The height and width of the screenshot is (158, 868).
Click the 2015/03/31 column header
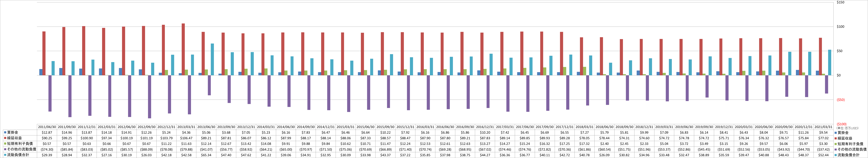click(346, 127)
